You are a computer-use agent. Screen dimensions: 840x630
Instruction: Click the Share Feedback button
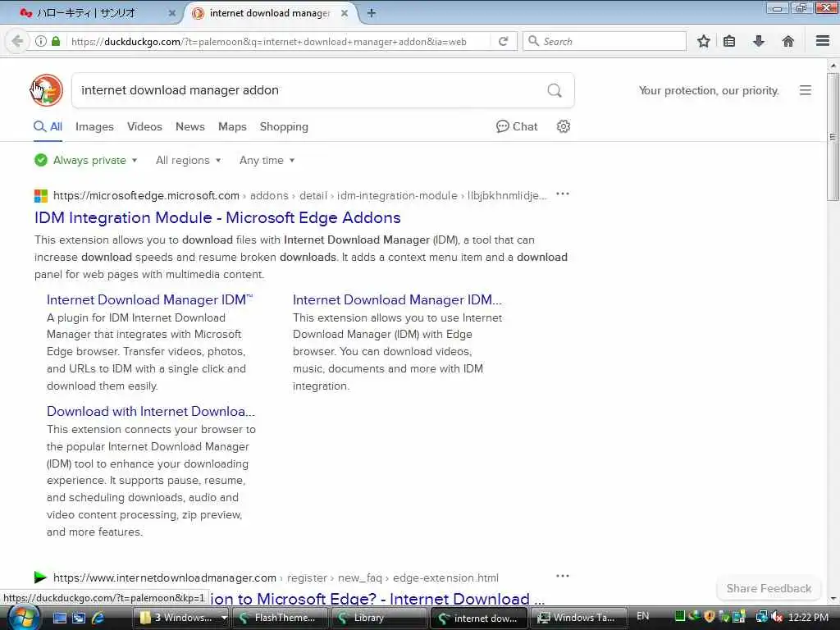click(x=769, y=589)
